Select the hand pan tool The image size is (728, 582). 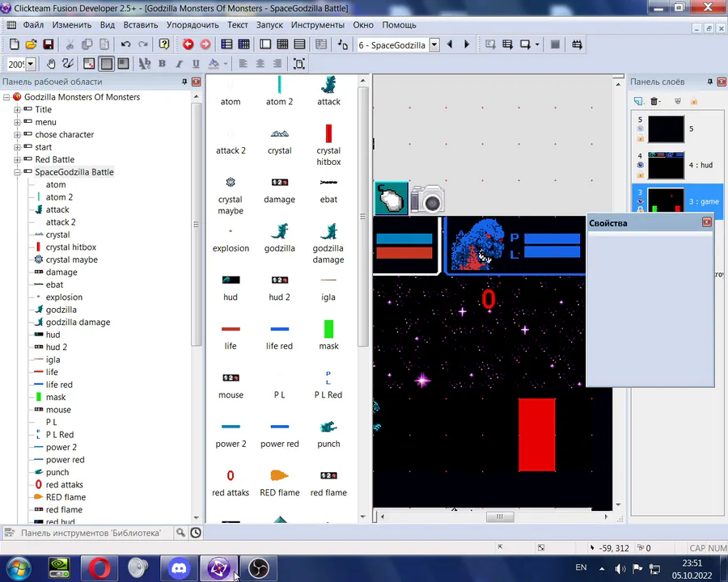51,64
